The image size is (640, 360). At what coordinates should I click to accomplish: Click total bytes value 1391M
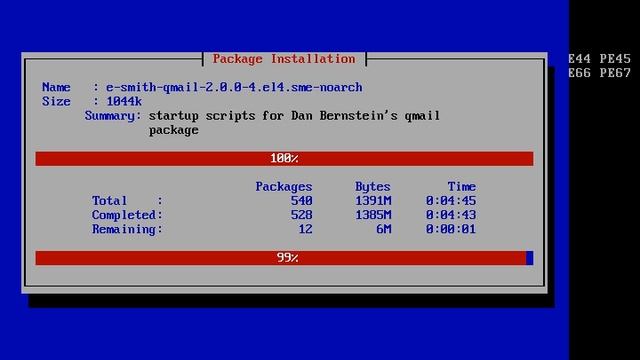(373, 201)
